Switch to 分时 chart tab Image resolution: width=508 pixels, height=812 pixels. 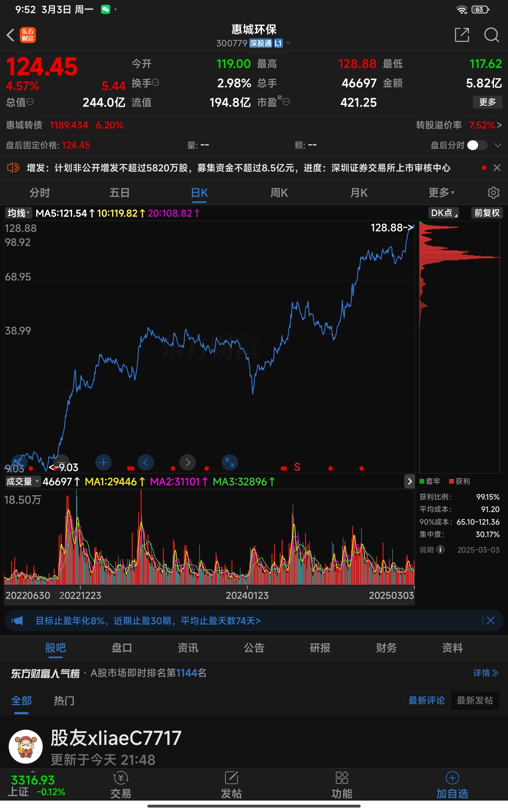40,193
